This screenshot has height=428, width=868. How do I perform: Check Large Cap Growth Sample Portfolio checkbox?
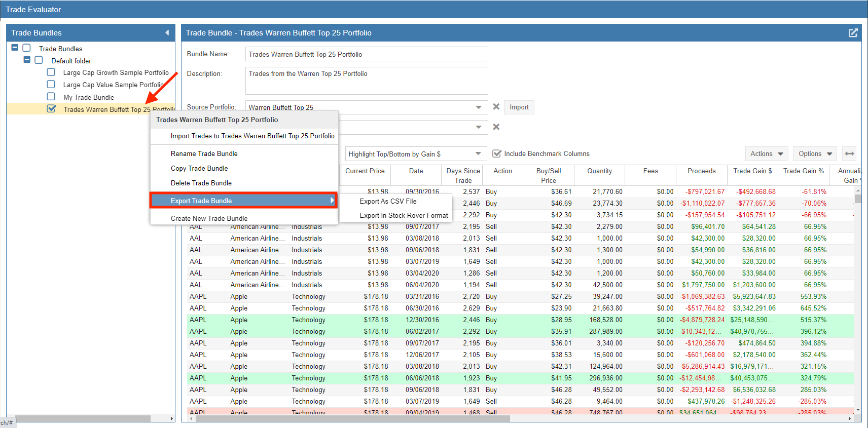51,72
